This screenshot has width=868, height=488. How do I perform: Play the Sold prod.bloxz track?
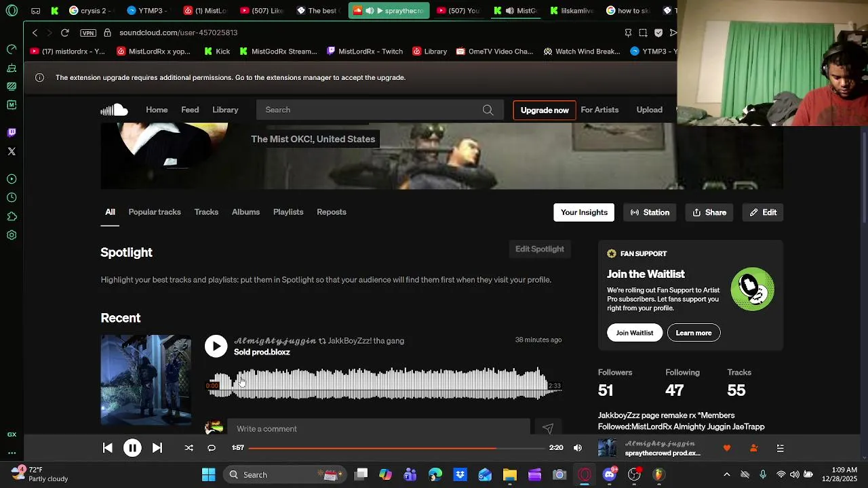point(216,346)
